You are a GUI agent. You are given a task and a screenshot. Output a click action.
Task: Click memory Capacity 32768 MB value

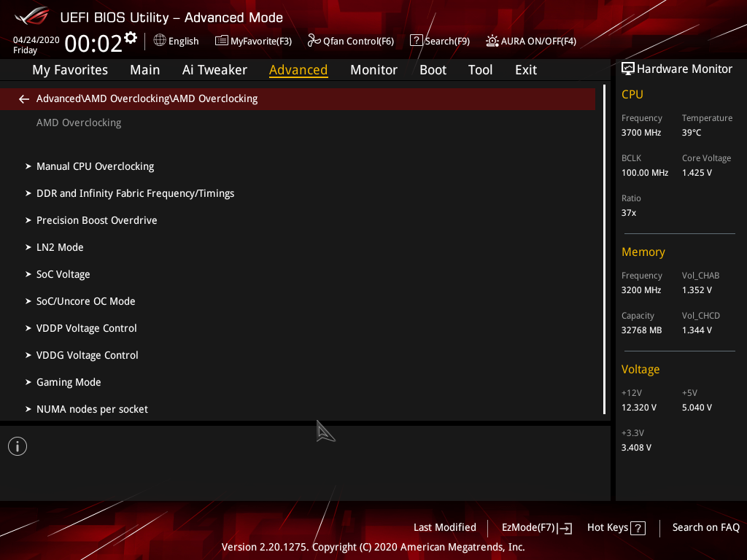[641, 330]
